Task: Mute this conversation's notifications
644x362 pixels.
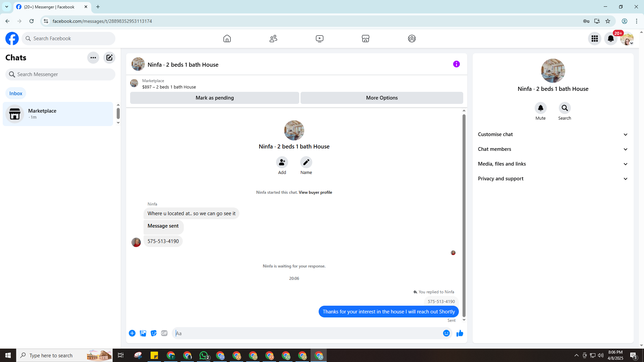Action: click(x=540, y=108)
